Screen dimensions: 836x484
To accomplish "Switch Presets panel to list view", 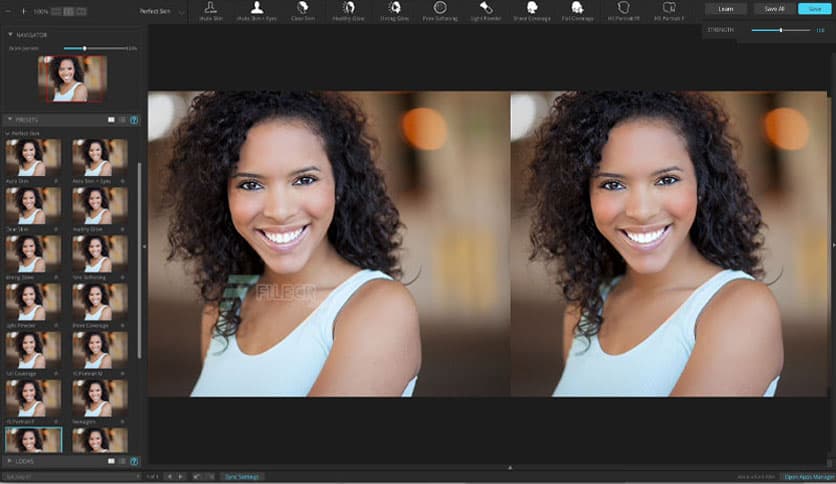I will (x=122, y=120).
